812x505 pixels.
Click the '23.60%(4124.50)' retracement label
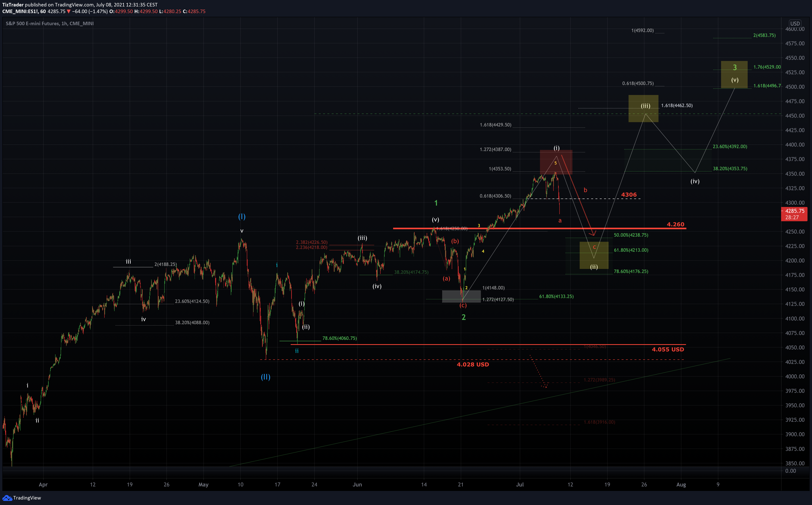pyautogui.click(x=192, y=301)
